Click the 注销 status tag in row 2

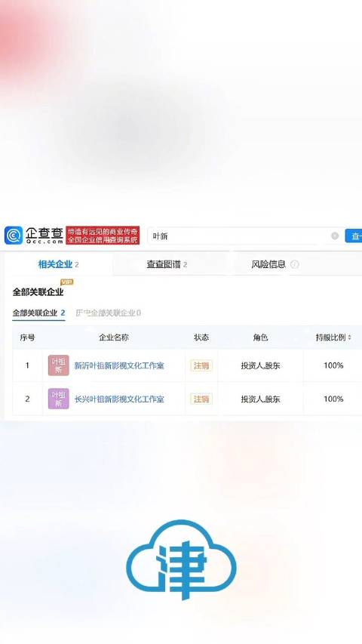click(201, 399)
